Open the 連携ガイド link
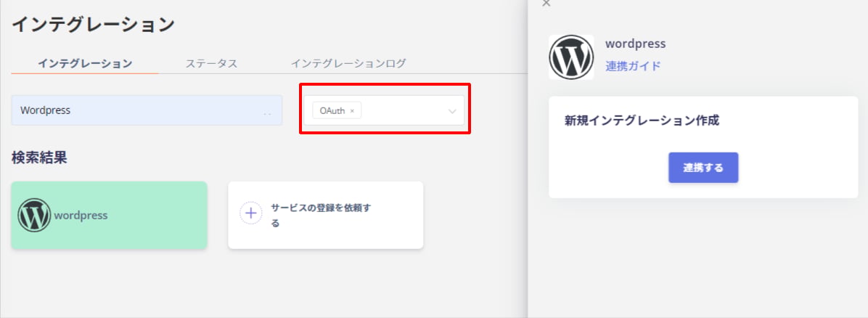 (633, 66)
